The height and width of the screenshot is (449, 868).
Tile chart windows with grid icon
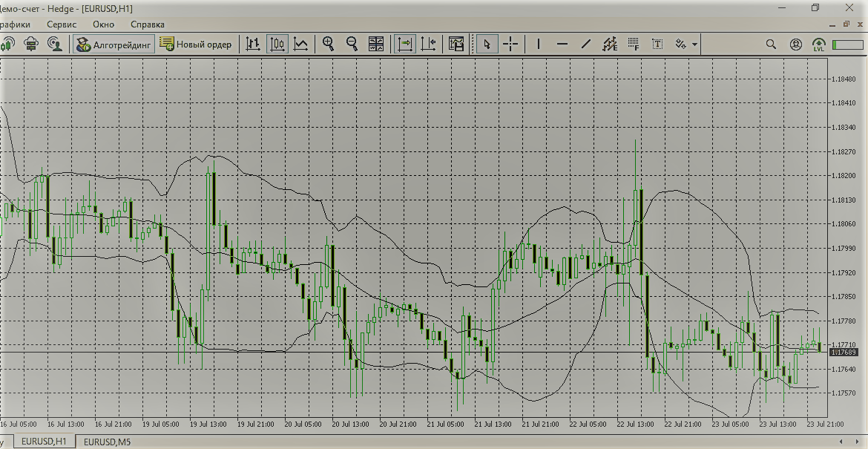coord(376,44)
